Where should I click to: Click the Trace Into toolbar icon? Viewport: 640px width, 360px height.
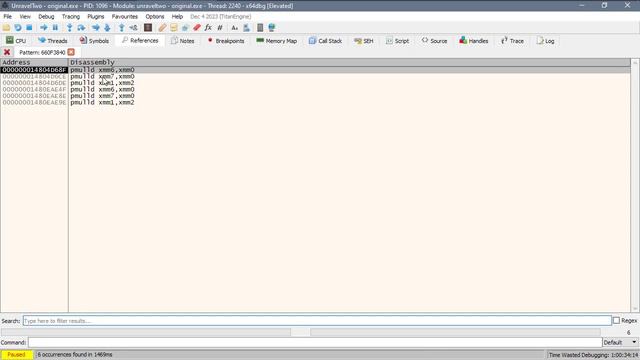click(96, 28)
